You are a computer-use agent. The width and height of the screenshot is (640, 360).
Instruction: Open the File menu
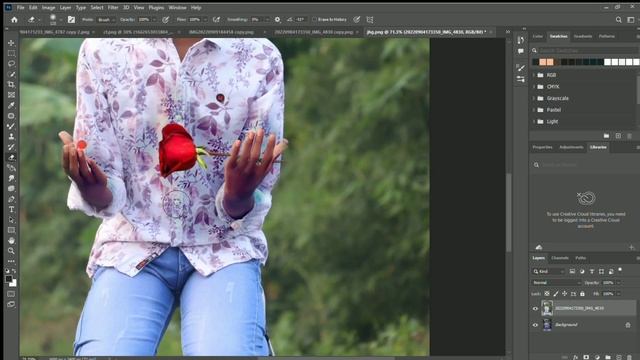(20, 7)
